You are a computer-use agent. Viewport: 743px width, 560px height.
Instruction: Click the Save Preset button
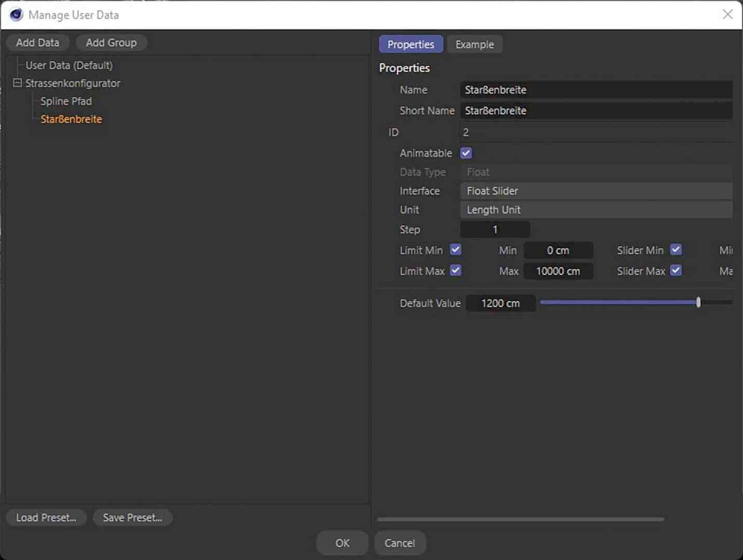coord(132,517)
